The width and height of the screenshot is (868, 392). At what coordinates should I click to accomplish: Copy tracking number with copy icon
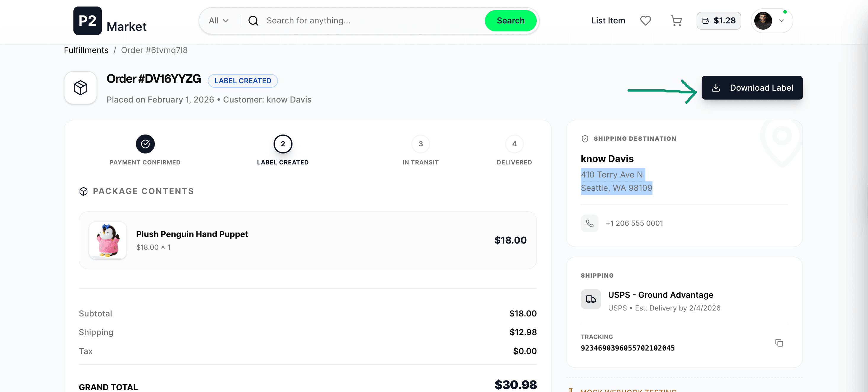pyautogui.click(x=779, y=343)
